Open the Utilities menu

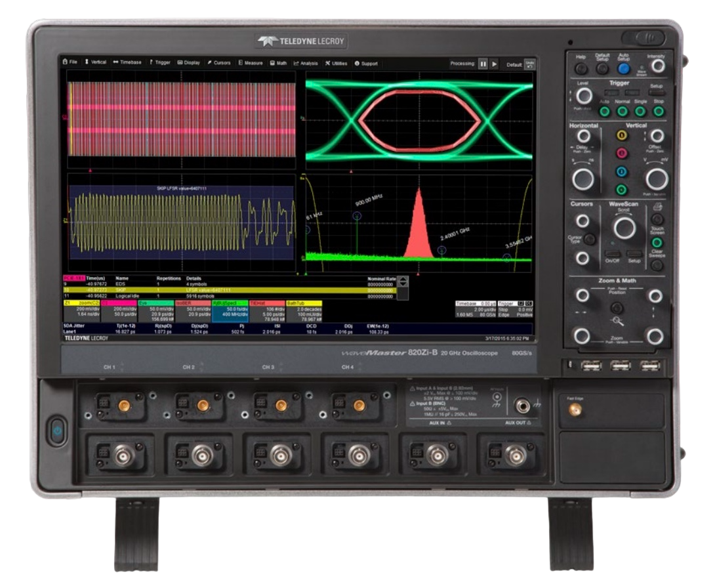coord(336,64)
